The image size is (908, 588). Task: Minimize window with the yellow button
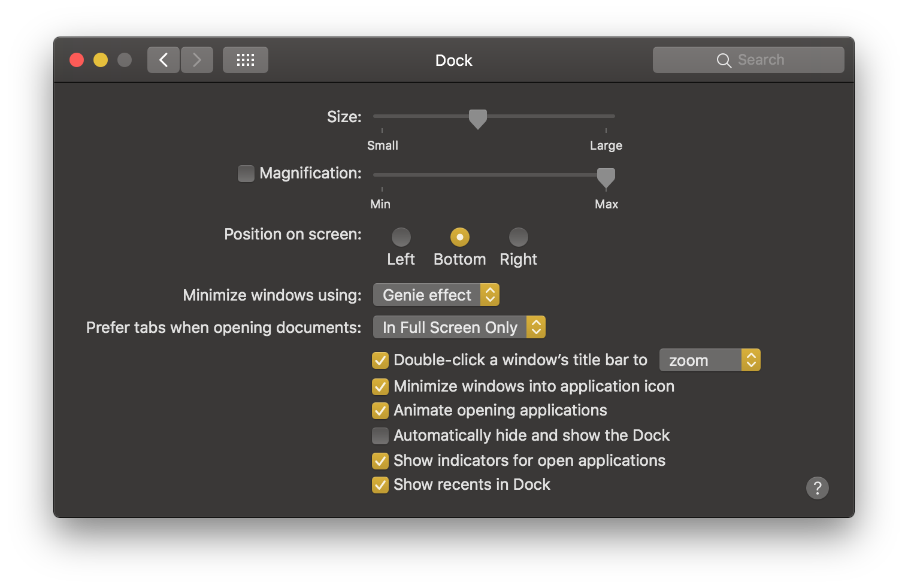point(101,60)
